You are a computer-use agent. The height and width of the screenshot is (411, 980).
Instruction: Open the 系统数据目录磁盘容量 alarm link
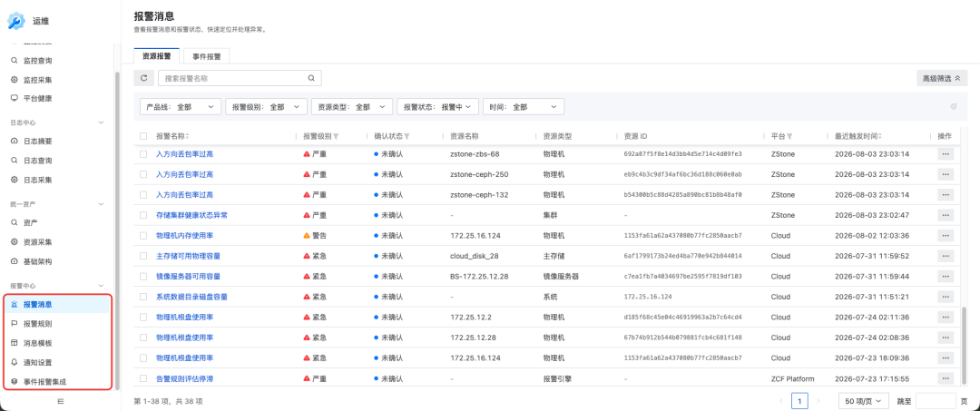(x=191, y=297)
